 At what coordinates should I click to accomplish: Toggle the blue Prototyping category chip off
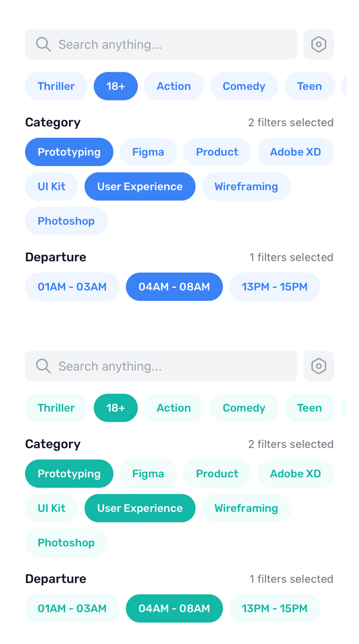[69, 152]
